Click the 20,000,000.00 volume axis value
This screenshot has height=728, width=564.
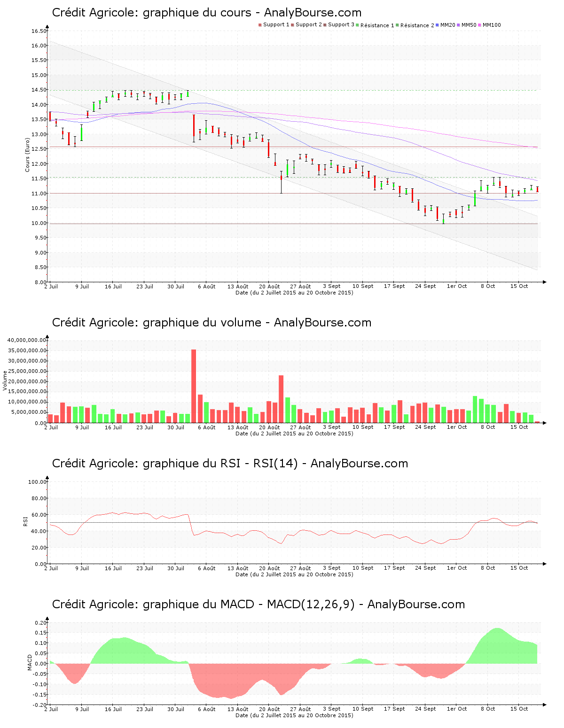27,381
